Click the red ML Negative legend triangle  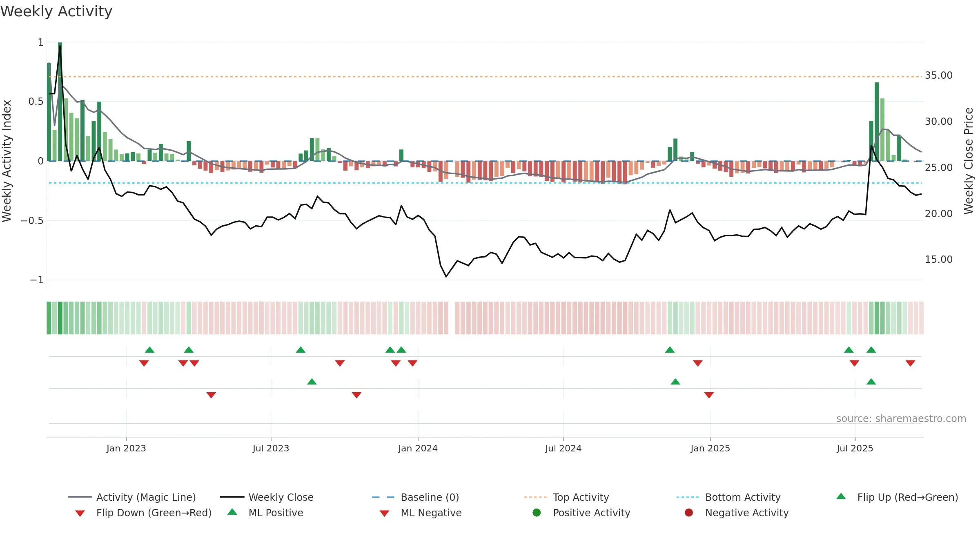coord(384,513)
